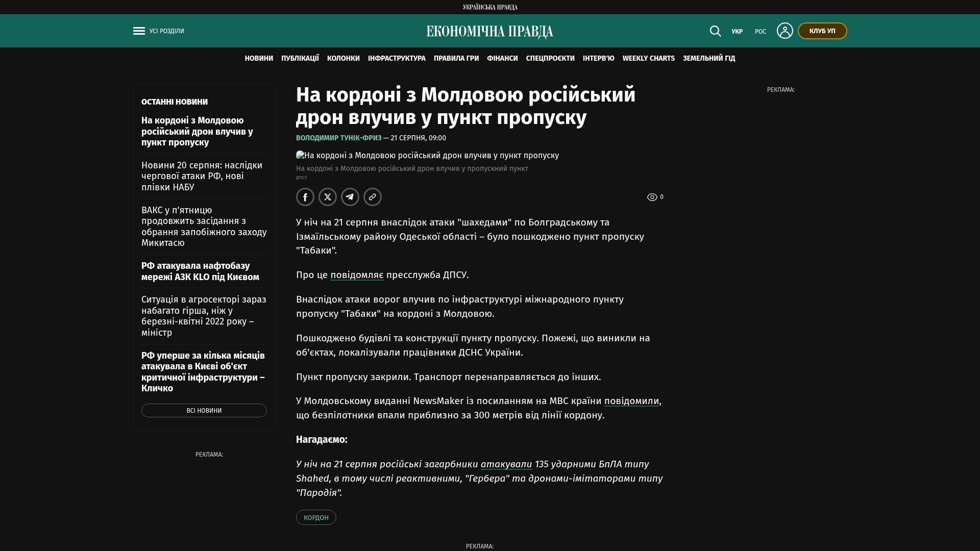Open agrosector situation sidebar article
980x551 pixels.
pos(204,316)
